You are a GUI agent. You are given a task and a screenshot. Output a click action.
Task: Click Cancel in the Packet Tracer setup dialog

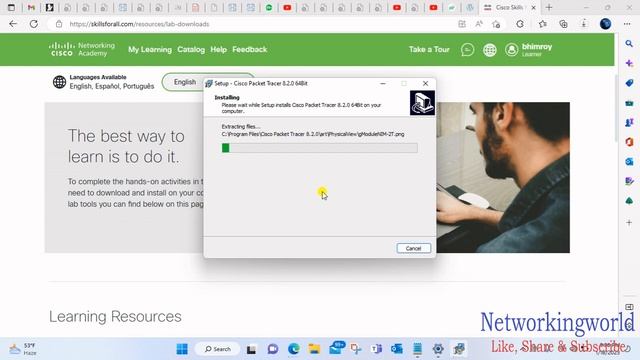(x=413, y=248)
